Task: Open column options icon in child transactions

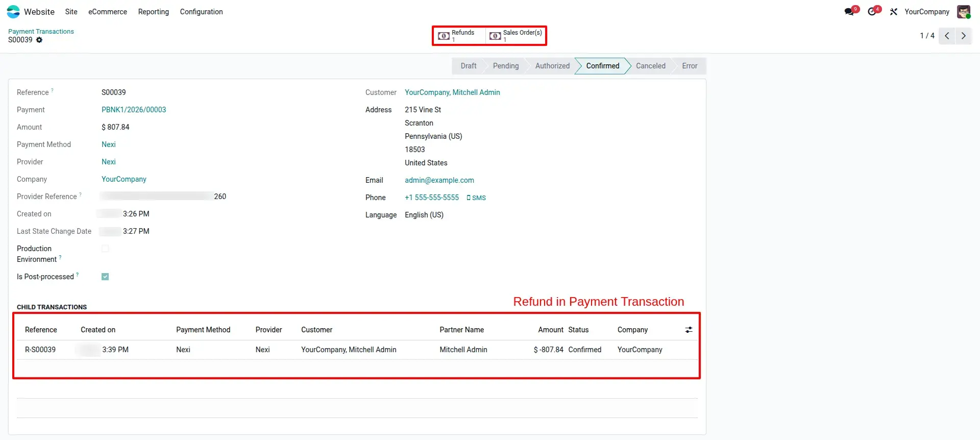Action: [x=689, y=330]
